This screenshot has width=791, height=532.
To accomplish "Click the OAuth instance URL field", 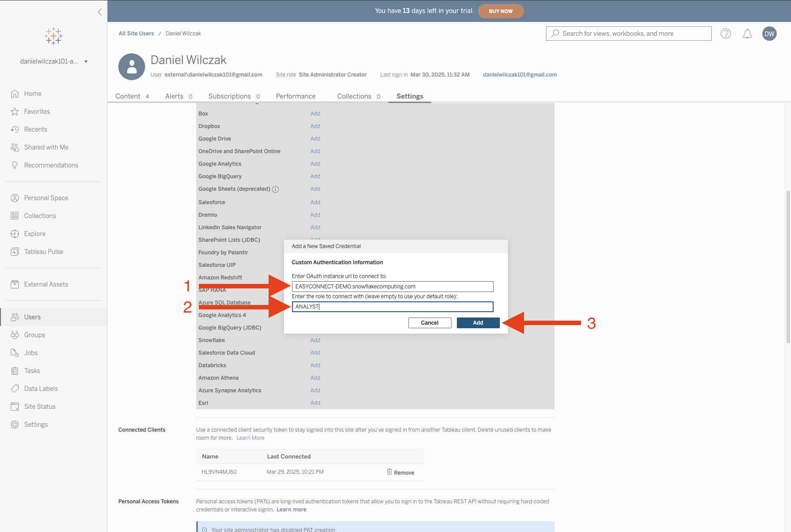I will coord(392,287).
